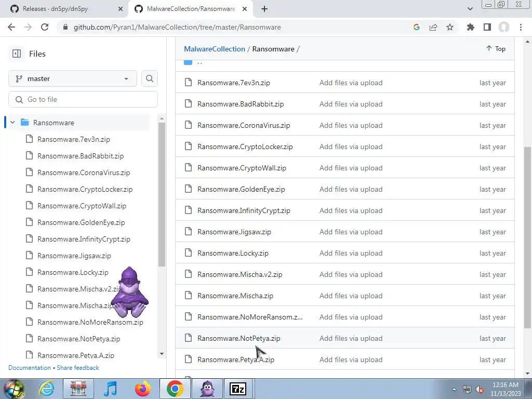
Task: Open Ransomware.Mischa.v2.zip in file list
Action: [240, 275]
